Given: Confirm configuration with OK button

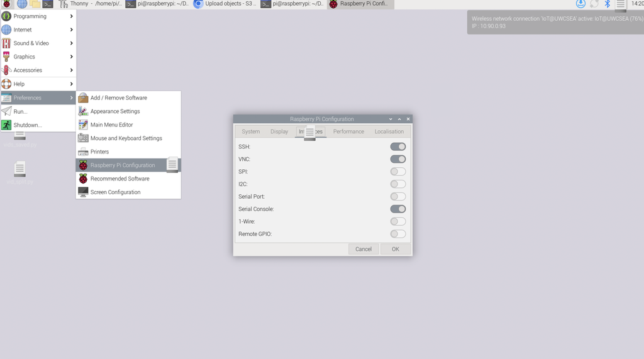Looking at the screenshot, I should click(396, 249).
